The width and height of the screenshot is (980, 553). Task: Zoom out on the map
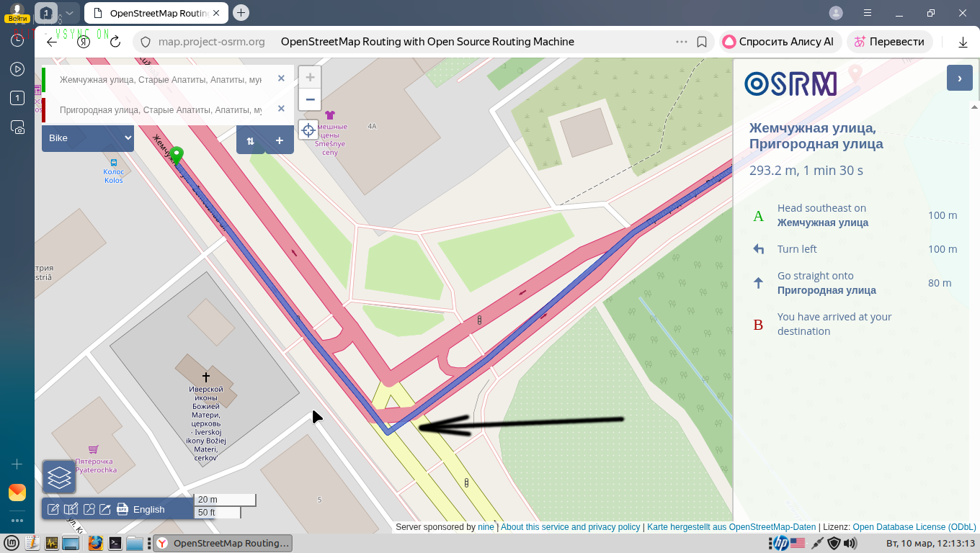click(x=310, y=99)
